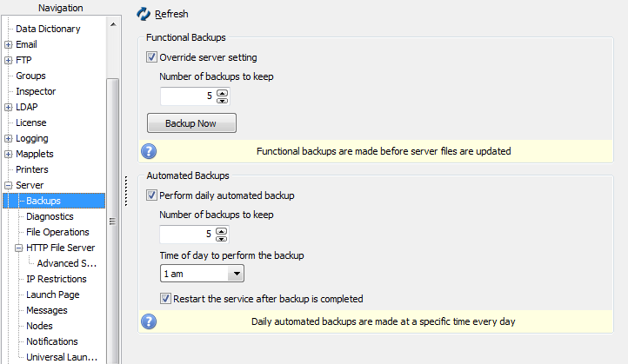
Task: Select Data Dictionary in navigation
Action: tap(48, 29)
